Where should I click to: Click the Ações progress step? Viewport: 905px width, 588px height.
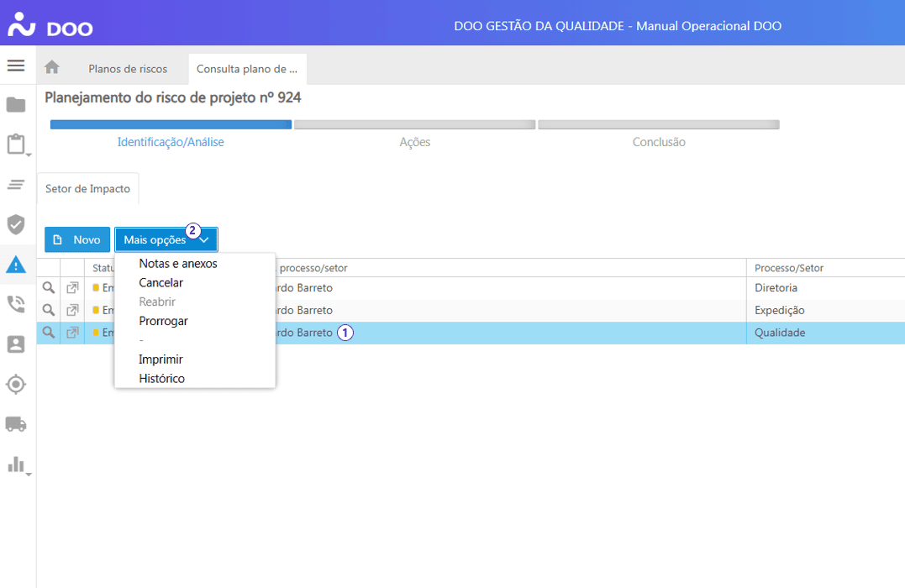(x=415, y=142)
